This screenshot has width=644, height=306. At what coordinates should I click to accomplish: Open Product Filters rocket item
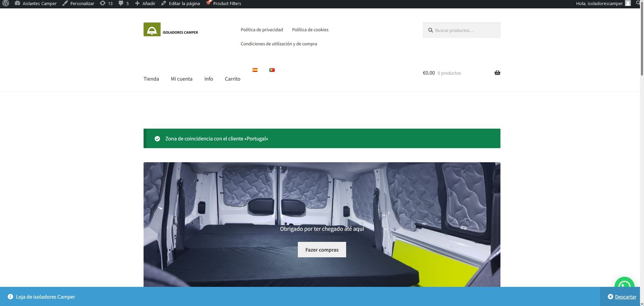(x=223, y=3)
